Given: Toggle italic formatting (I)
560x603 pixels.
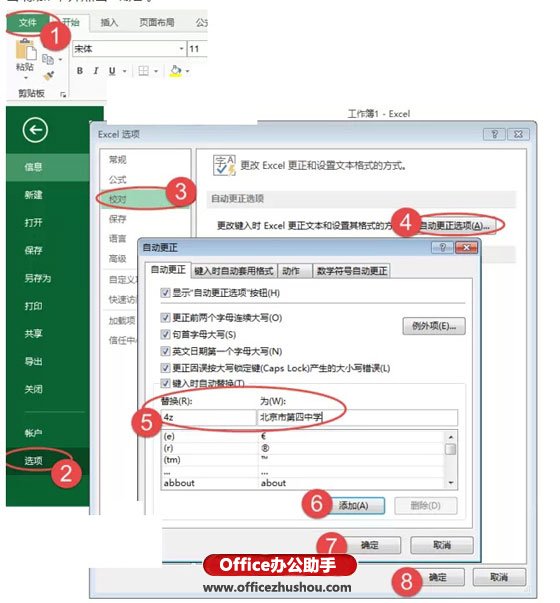Looking at the screenshot, I should pos(96,71).
